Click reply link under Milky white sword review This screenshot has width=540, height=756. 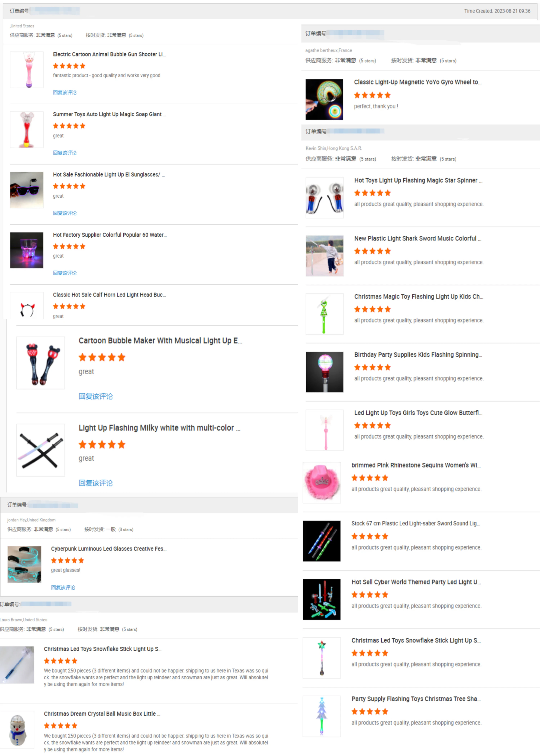(x=95, y=483)
